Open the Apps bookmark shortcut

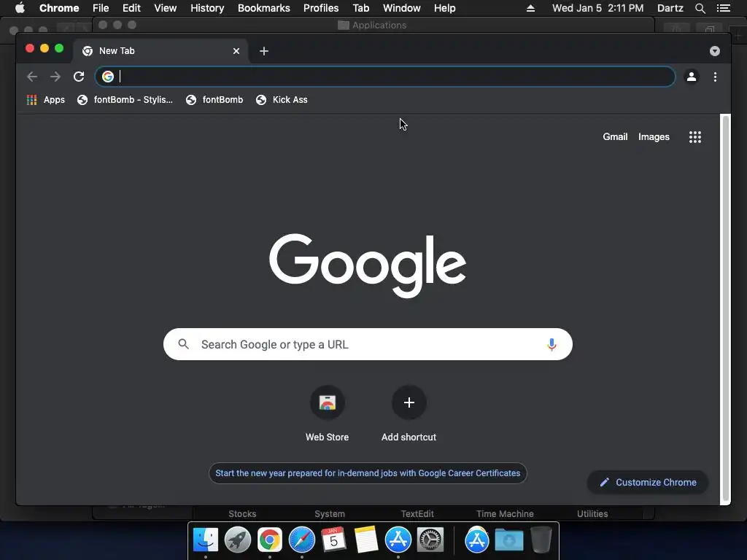(46, 100)
